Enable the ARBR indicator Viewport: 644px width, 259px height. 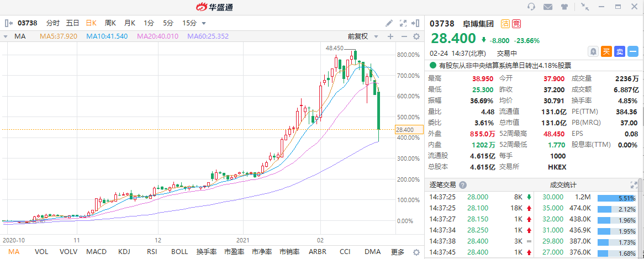[318, 252]
